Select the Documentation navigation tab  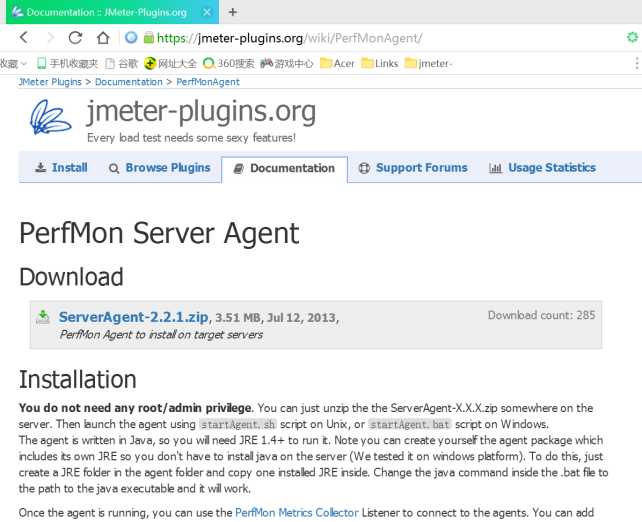[285, 169]
